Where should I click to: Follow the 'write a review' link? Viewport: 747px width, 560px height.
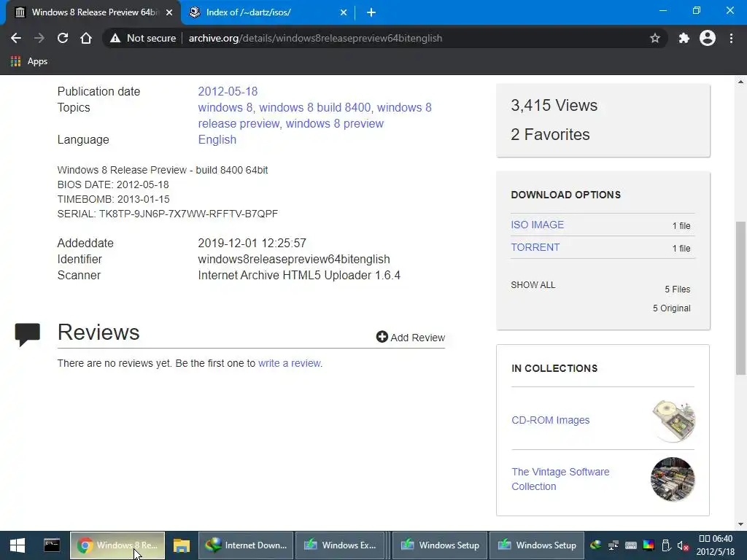[289, 363]
